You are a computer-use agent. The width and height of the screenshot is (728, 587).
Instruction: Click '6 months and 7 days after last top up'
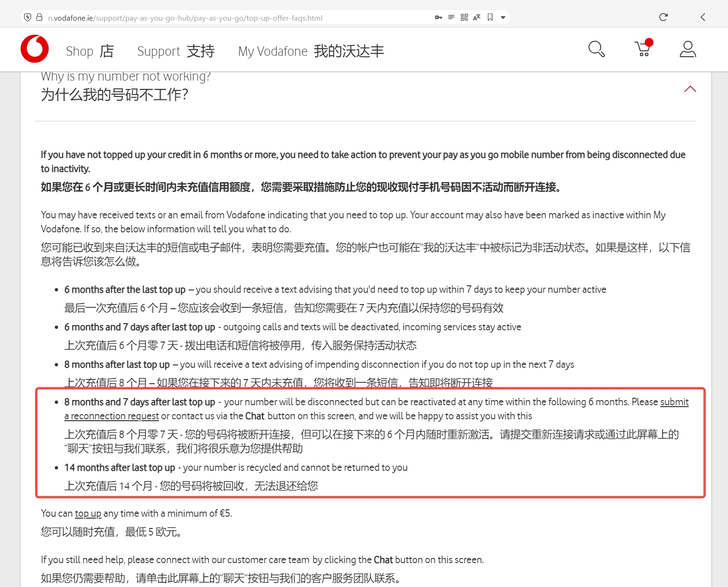140,327
